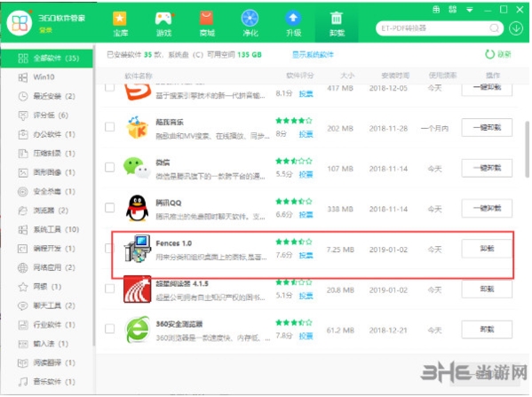Open the 宝库 software library tab
The height and width of the screenshot is (397, 532).
click(x=121, y=24)
